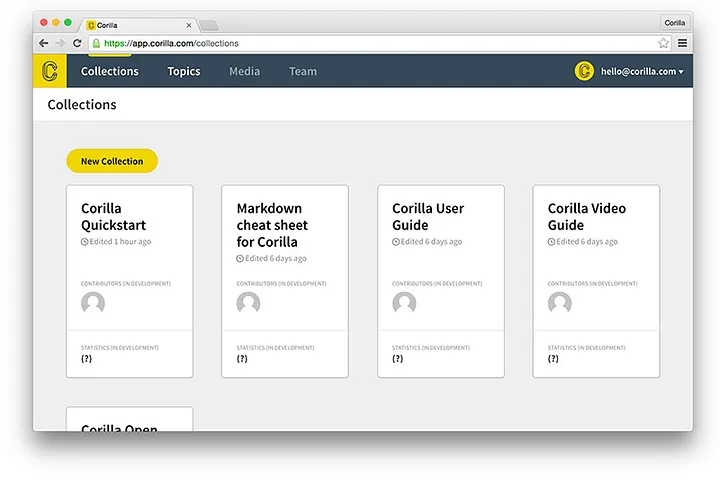Screen dimensions: 720x480
Task: Open a new browser tab
Action: (209, 25)
